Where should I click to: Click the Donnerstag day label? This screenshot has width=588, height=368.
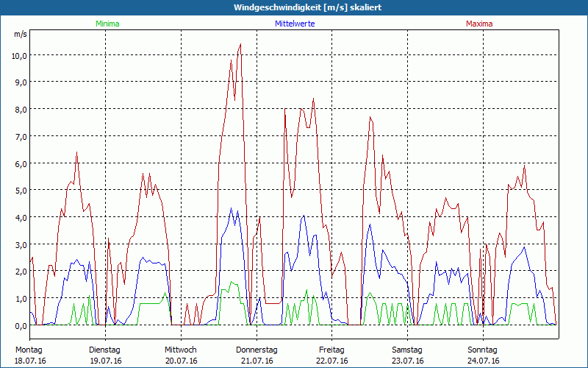point(257,350)
